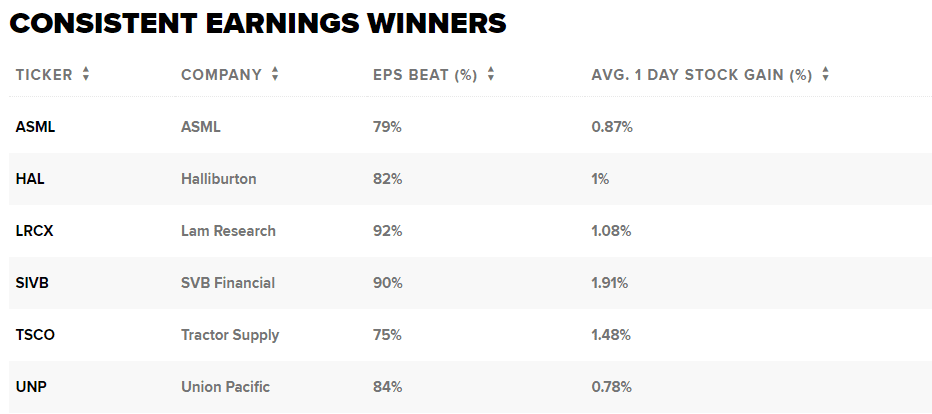Select the Tractor Supply company name
This screenshot has height=414, width=932.
coord(230,335)
